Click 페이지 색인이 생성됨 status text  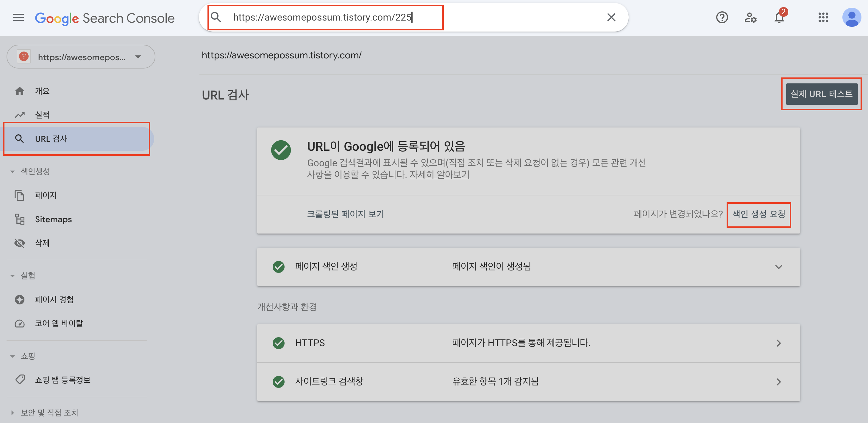pos(491,267)
